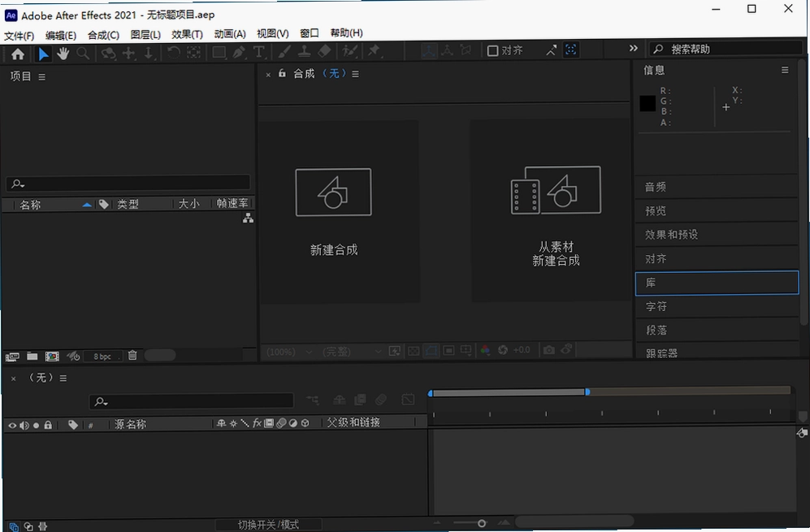Image resolution: width=810 pixels, height=532 pixels.
Task: Select the Type text tool
Action: click(x=258, y=52)
